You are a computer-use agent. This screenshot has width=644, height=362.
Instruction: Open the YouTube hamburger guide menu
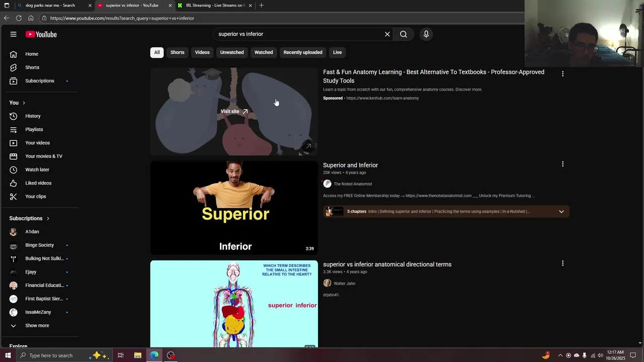tap(14, 34)
